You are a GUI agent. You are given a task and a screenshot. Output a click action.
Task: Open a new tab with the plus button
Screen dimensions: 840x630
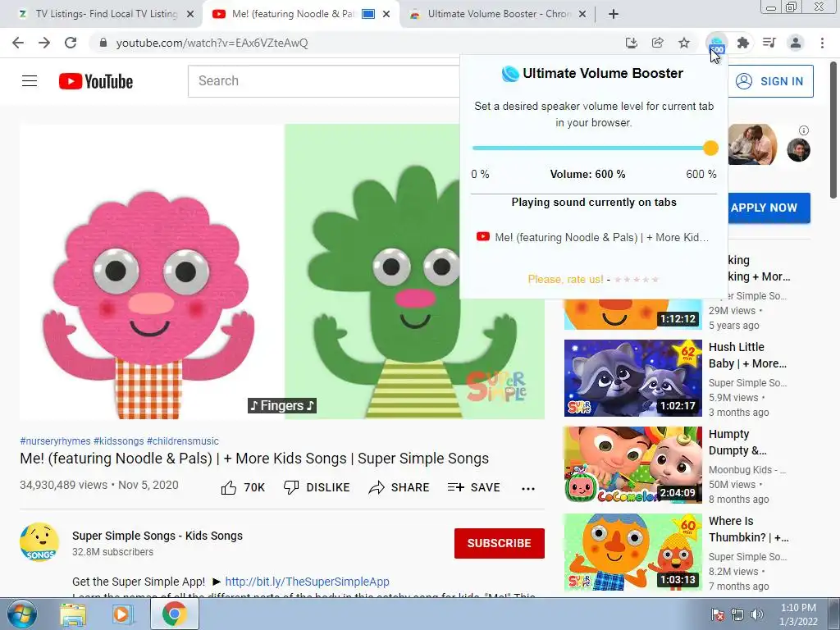[614, 15]
